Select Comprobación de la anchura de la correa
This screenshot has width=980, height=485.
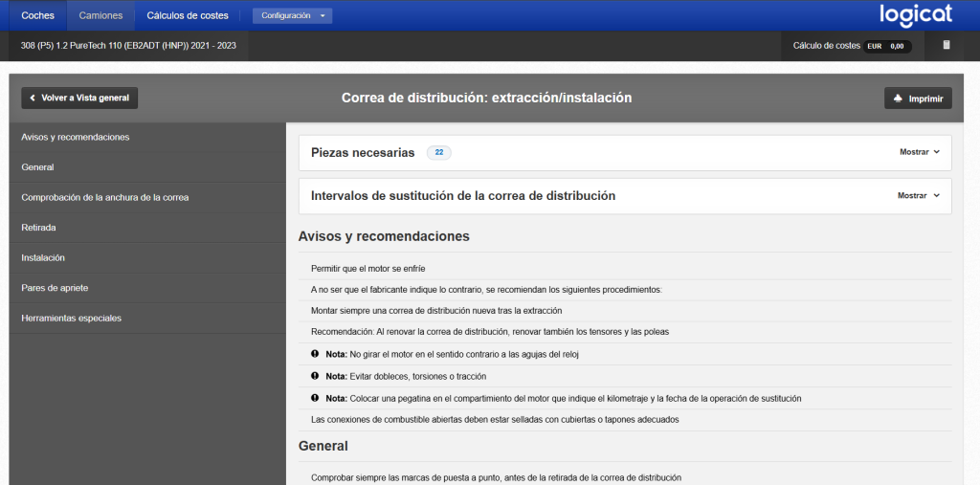tap(147, 197)
